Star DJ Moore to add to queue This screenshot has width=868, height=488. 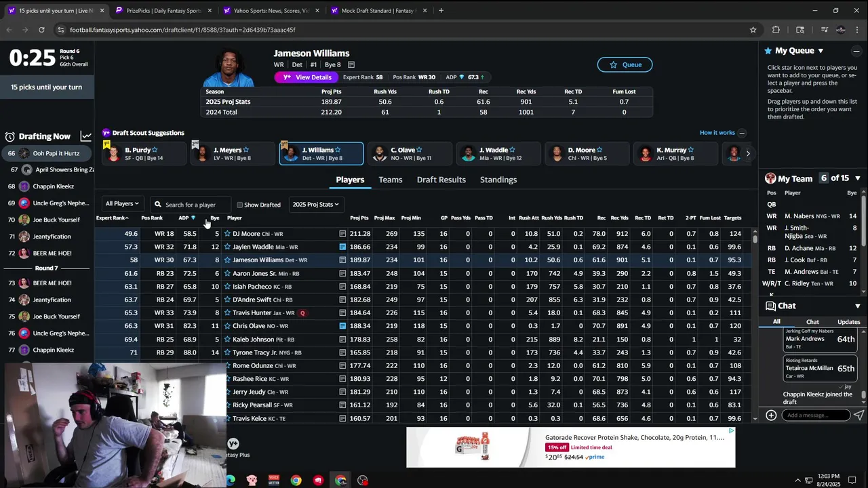[x=227, y=234]
